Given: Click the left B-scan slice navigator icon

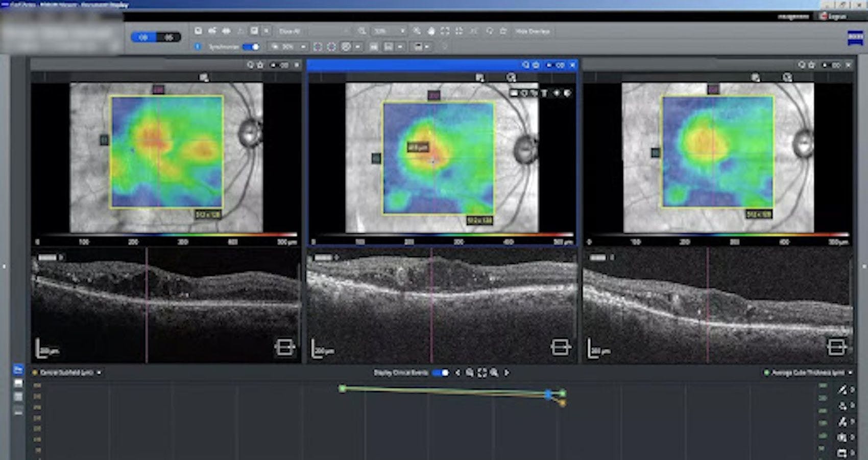Looking at the screenshot, I should click(284, 347).
